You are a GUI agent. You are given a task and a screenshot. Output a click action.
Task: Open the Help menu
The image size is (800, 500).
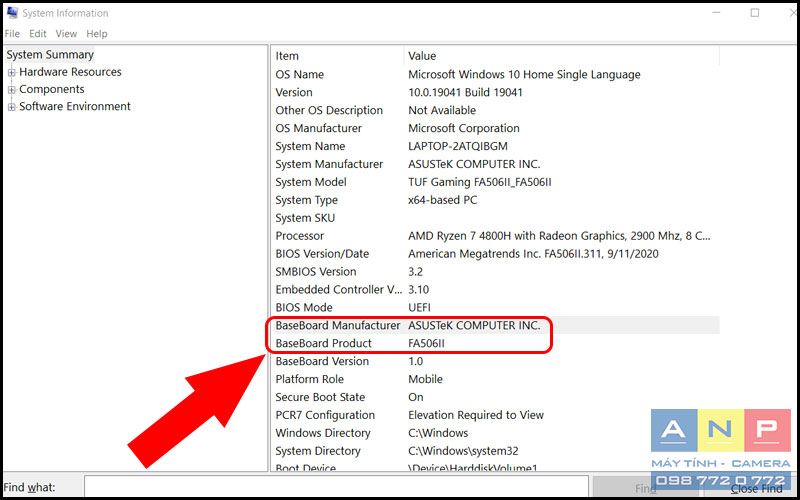point(97,34)
